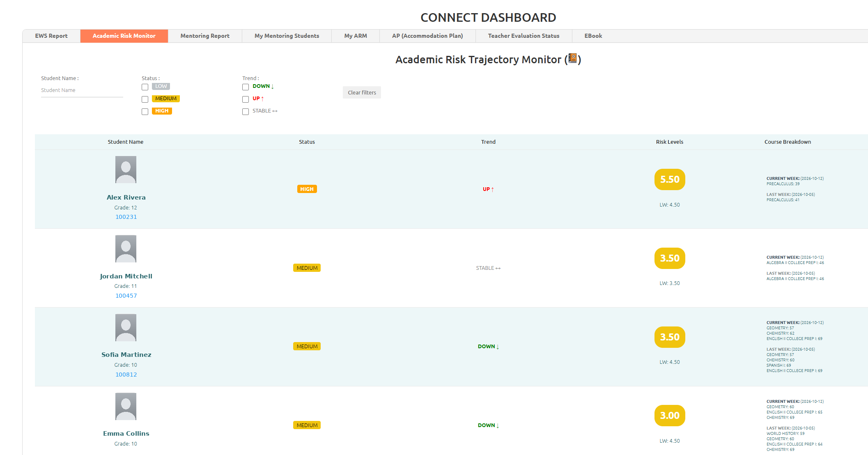Enable the MEDIUM status filter checkbox
Image resolution: width=868 pixels, height=455 pixels.
145,99
